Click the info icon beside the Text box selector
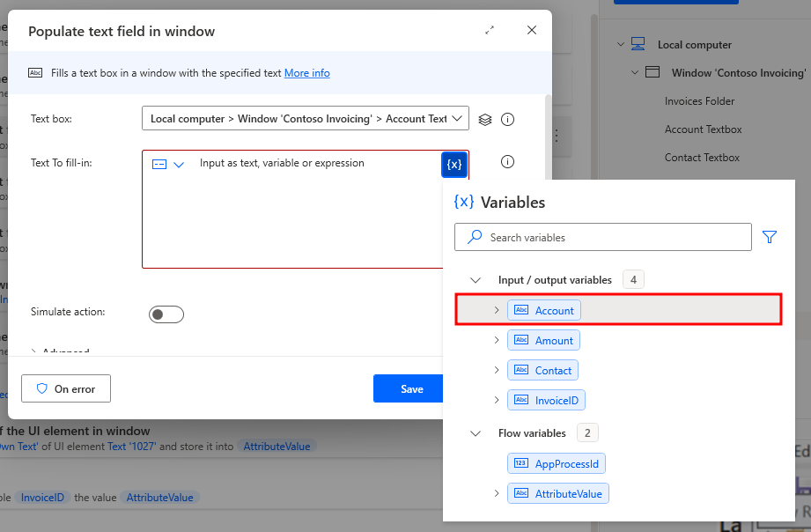 (x=507, y=118)
